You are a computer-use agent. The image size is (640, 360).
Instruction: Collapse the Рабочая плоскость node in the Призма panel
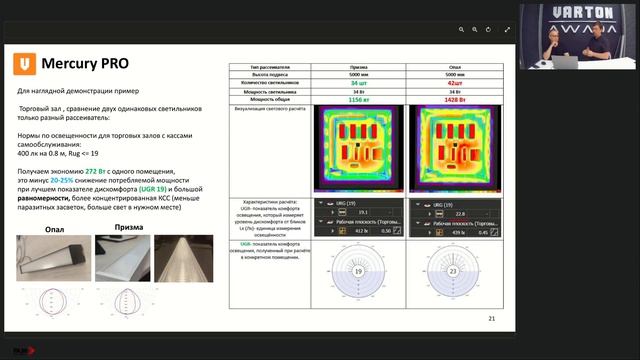(x=321, y=222)
